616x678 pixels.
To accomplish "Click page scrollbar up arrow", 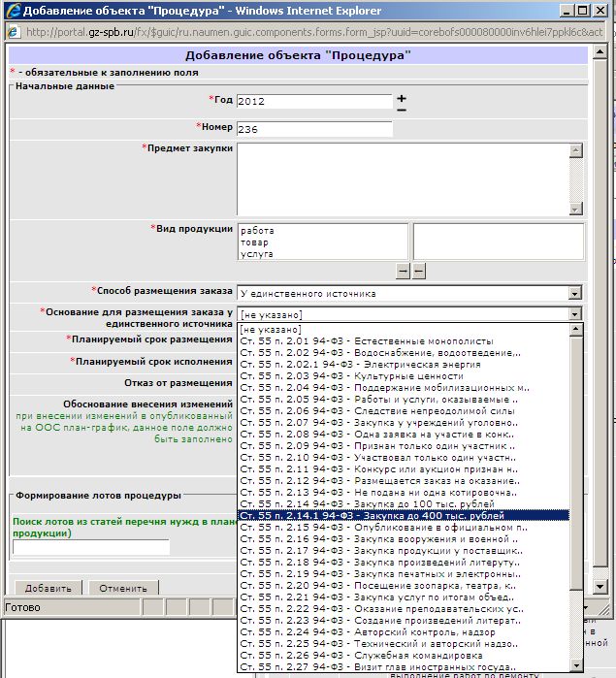I will [x=600, y=52].
